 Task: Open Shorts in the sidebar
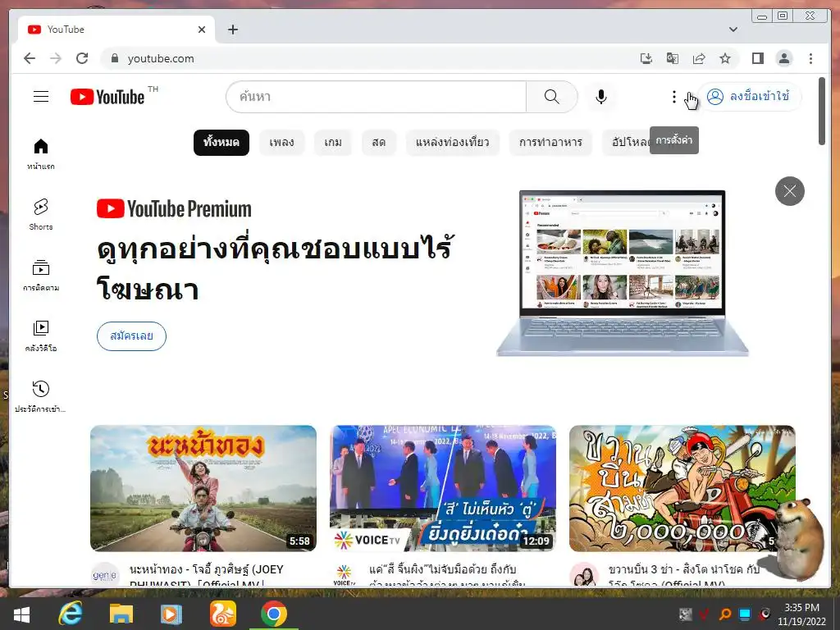(41, 214)
